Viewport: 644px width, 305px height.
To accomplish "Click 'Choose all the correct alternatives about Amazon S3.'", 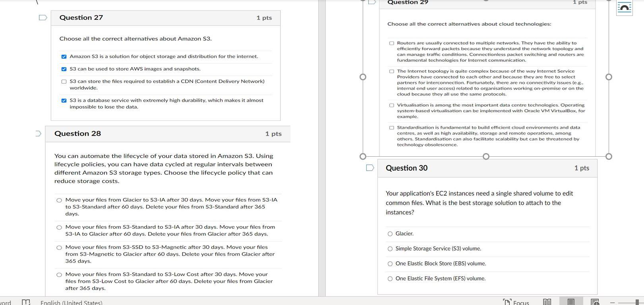I will point(135,39).
